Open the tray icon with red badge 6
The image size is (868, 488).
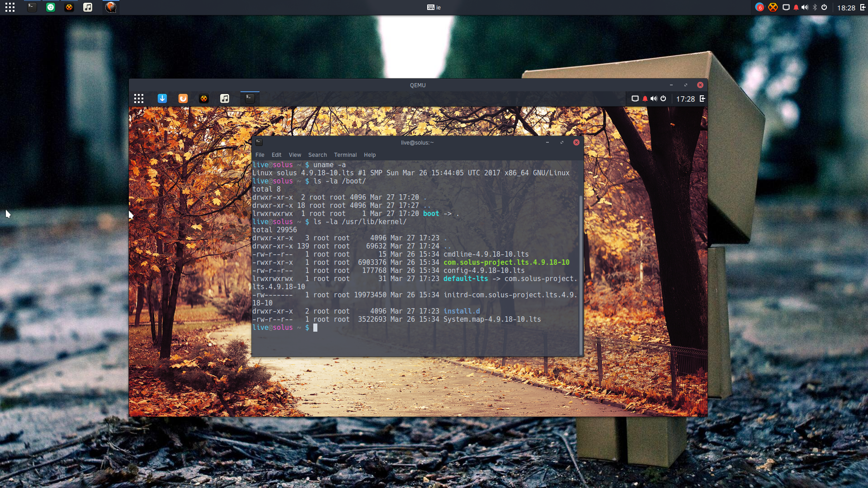click(759, 7)
